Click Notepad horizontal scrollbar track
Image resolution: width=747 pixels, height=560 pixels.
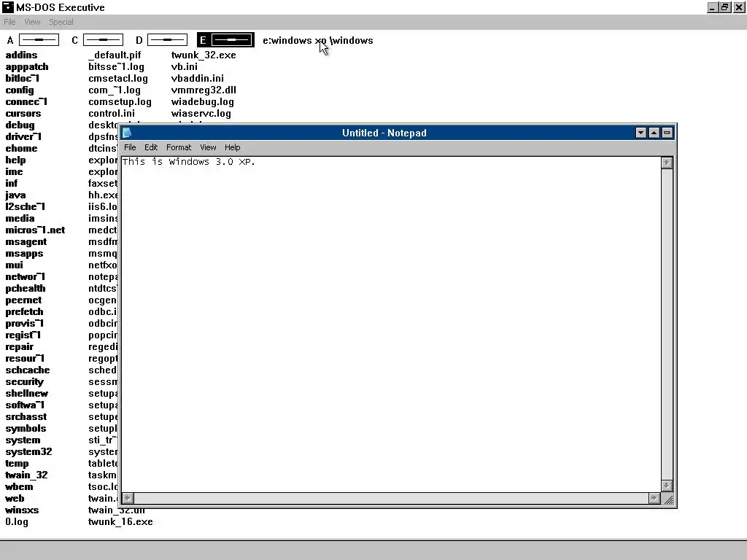[391, 498]
